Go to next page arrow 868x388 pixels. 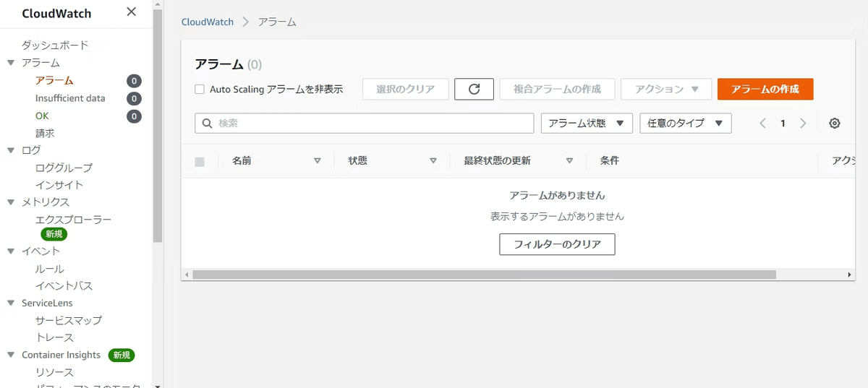coord(803,124)
